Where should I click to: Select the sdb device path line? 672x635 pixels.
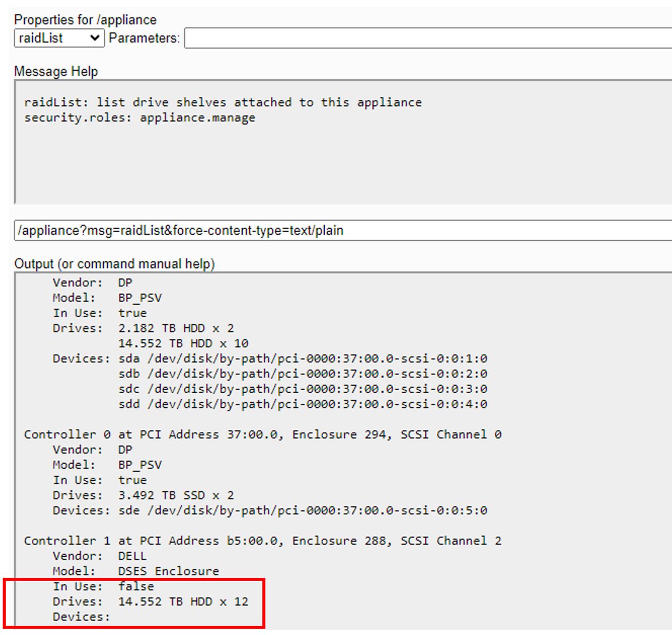tap(302, 374)
